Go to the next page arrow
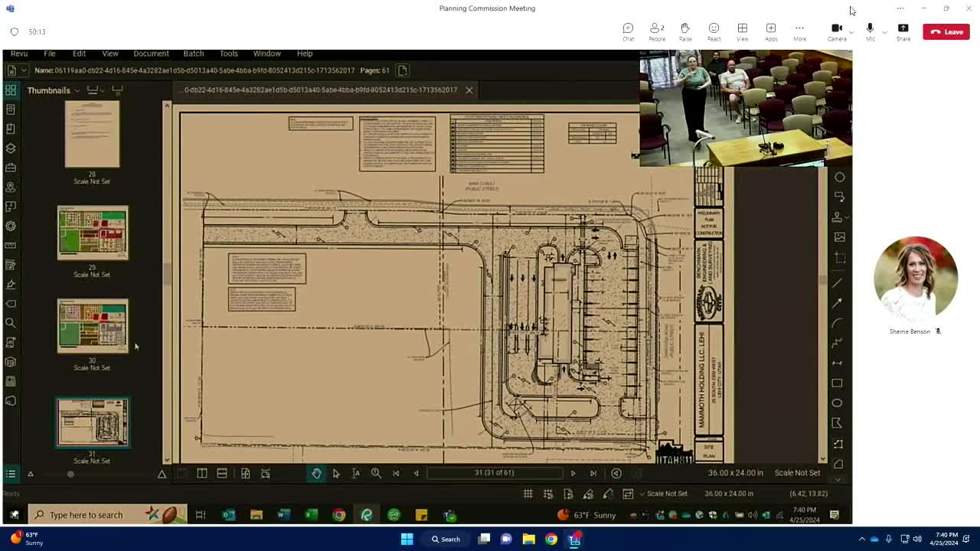Viewport: 980px width, 551px height. 573,473
